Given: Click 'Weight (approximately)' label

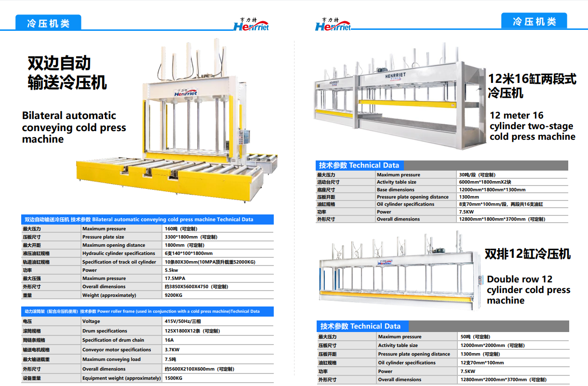Looking at the screenshot, I should [x=109, y=295].
